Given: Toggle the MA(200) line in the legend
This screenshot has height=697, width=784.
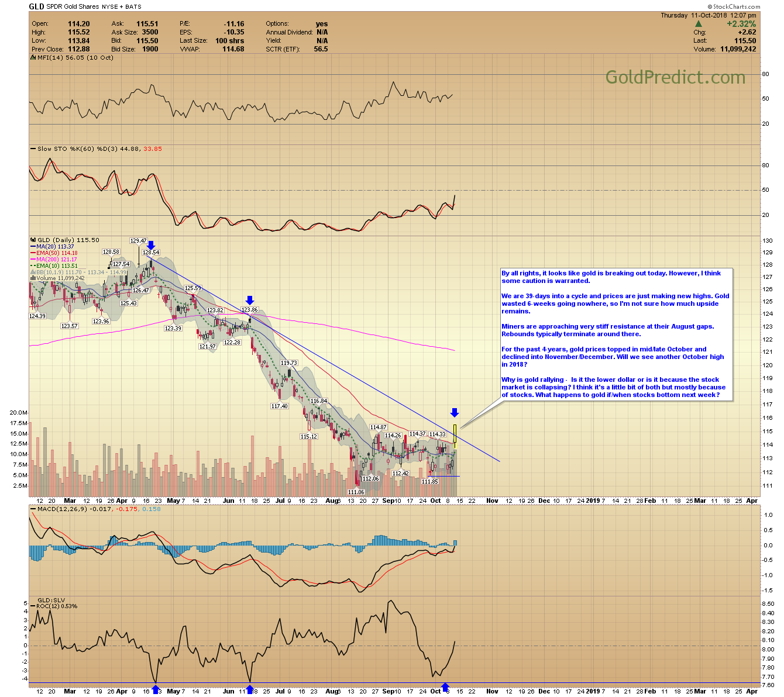Looking at the screenshot, I should coord(34,260).
